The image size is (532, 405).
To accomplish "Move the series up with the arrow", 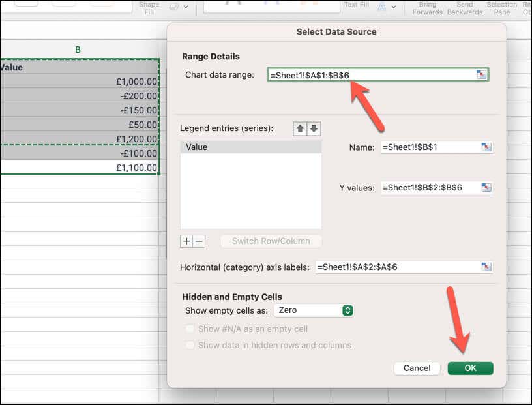I will (300, 128).
